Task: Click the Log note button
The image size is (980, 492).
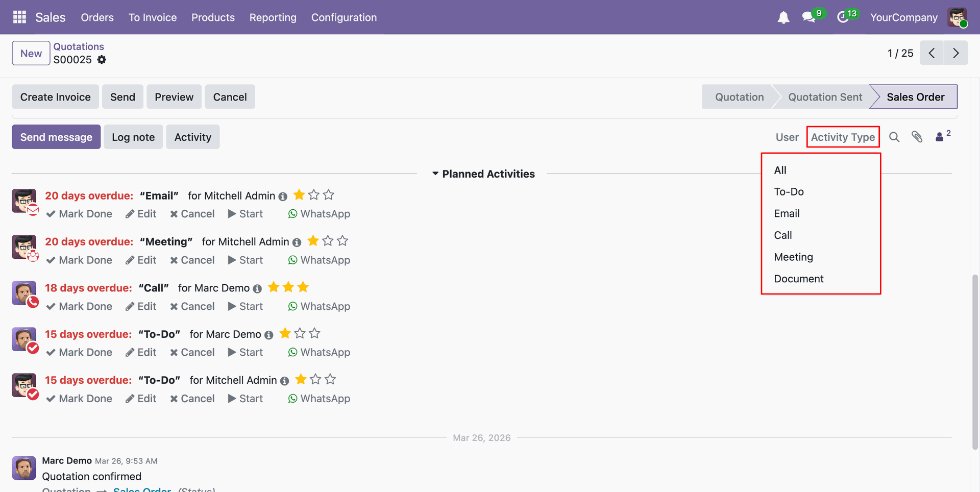Action: click(133, 137)
